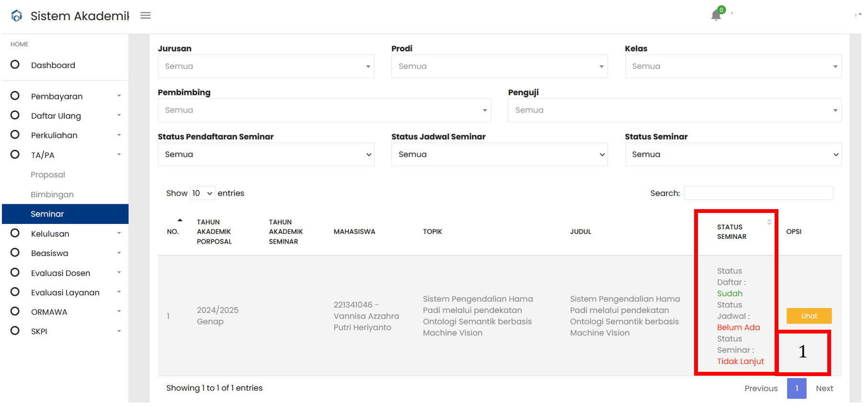This screenshot has width=868, height=412.
Task: Sort table by NO. column arrow
Action: [x=180, y=221]
